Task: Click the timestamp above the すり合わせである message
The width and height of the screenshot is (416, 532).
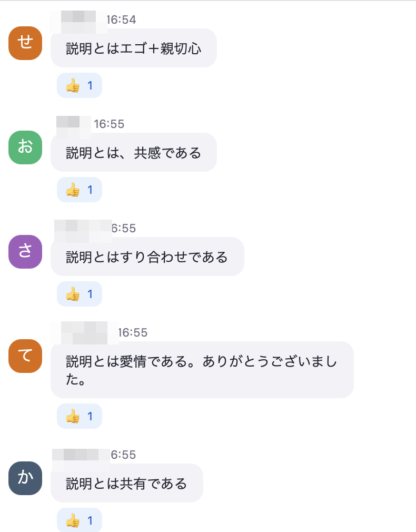Action: tap(124, 229)
